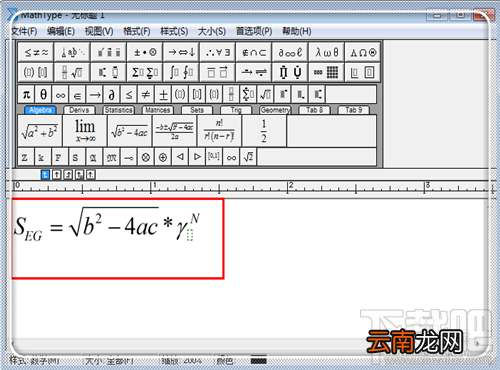
Task: Open the underbar and overbar templates palette
Action: [218, 72]
